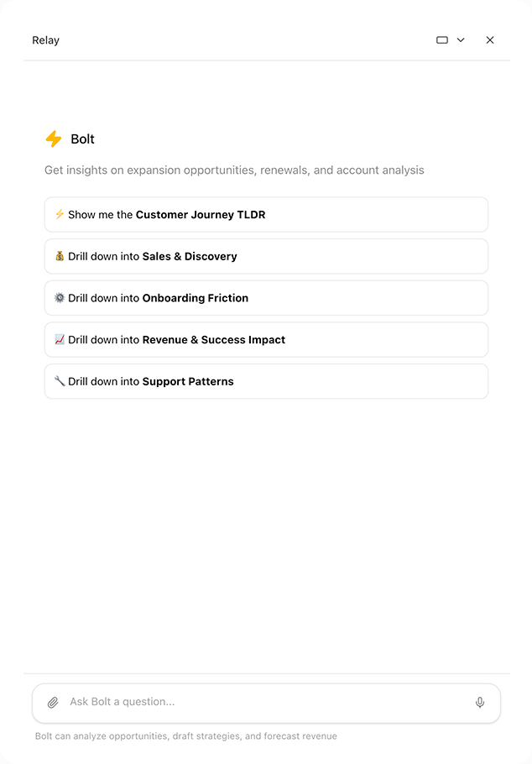Click the paperclip attach file icon
Image resolution: width=532 pixels, height=764 pixels.
click(53, 703)
